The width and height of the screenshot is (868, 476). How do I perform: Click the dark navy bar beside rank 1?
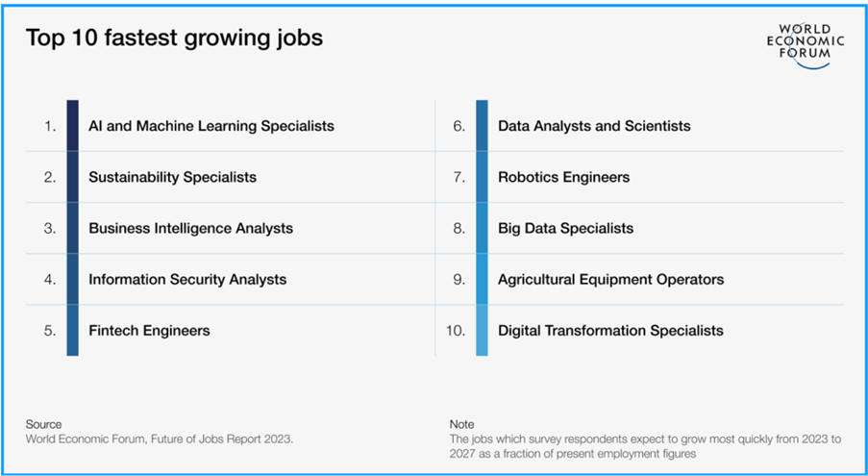point(72,126)
